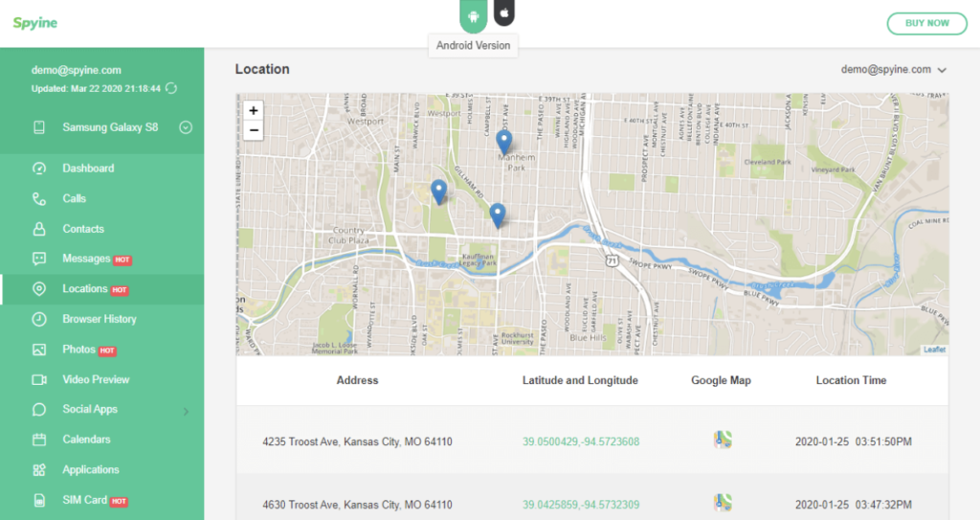Click the Google Map column header
Image resolution: width=980 pixels, height=520 pixels.
pos(721,380)
